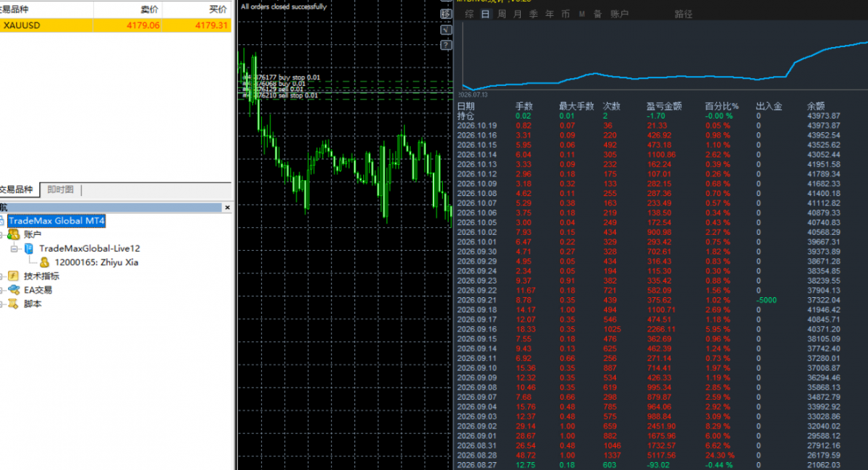Click the EA交易 label in the navigator tree
Viewport: 868px width, 470px height.
coord(38,290)
